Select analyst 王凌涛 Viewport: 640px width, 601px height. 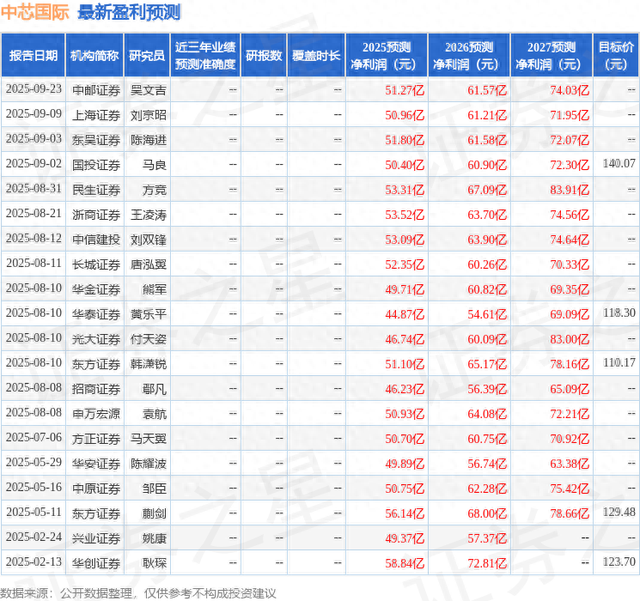click(148, 215)
